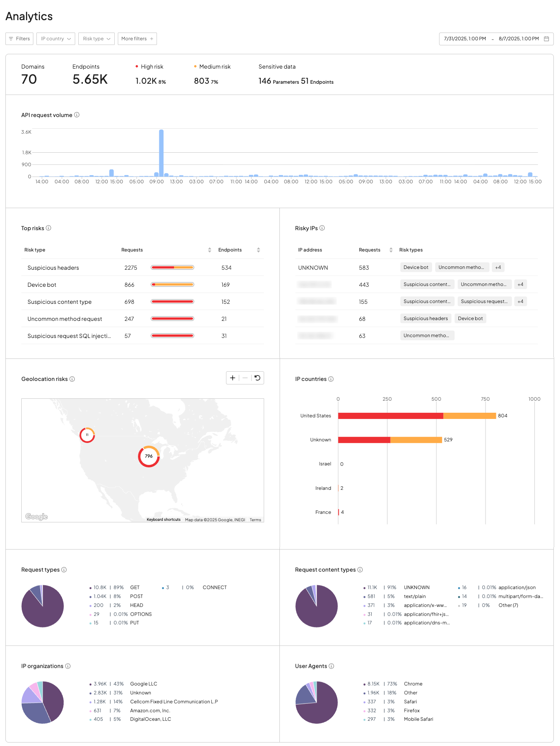Expand the Risk type filter dropdown
Screen dimensions: 560x746
96,39
